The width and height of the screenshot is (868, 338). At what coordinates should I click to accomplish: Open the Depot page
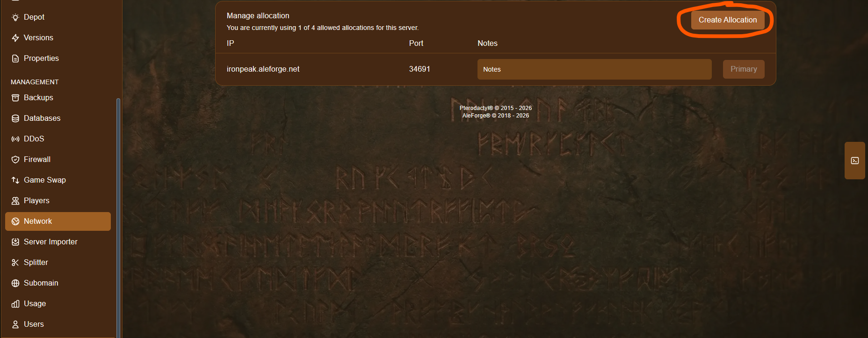tap(34, 17)
